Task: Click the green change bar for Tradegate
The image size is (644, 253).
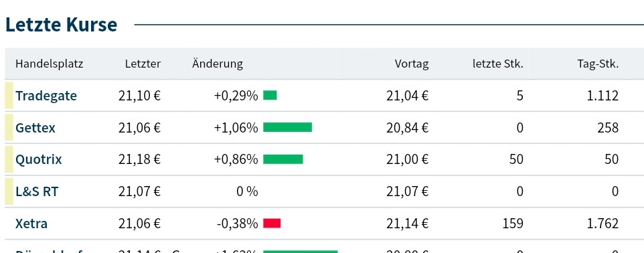Action: click(270, 95)
